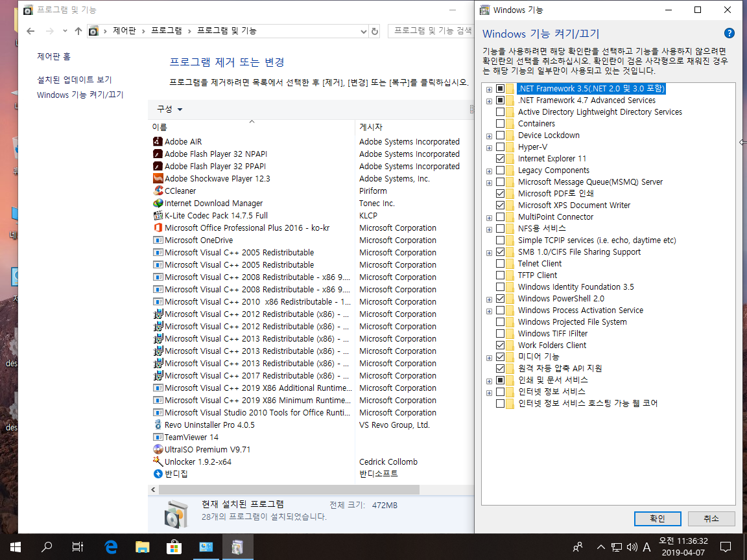Uncheck Work Folders Client
Screen dimensions: 747x560
[x=500, y=345]
